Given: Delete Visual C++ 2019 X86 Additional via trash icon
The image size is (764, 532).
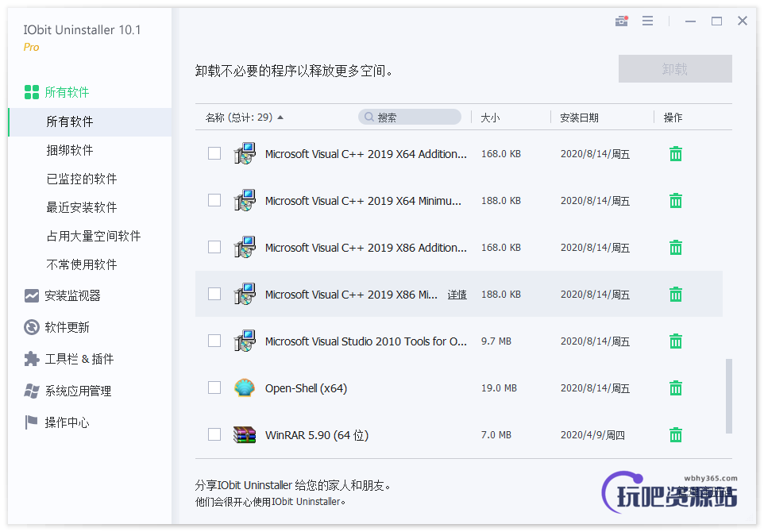Looking at the screenshot, I should [x=676, y=248].
